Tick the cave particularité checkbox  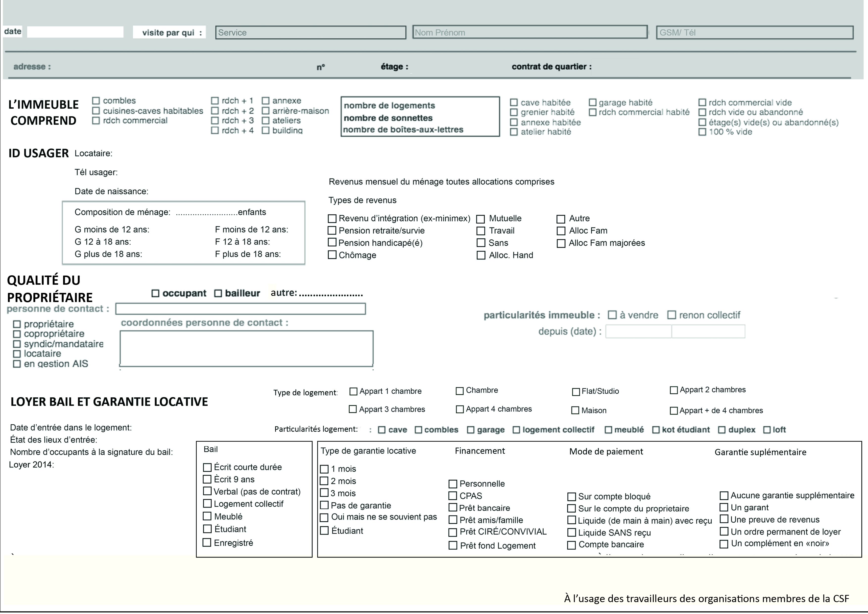(382, 430)
